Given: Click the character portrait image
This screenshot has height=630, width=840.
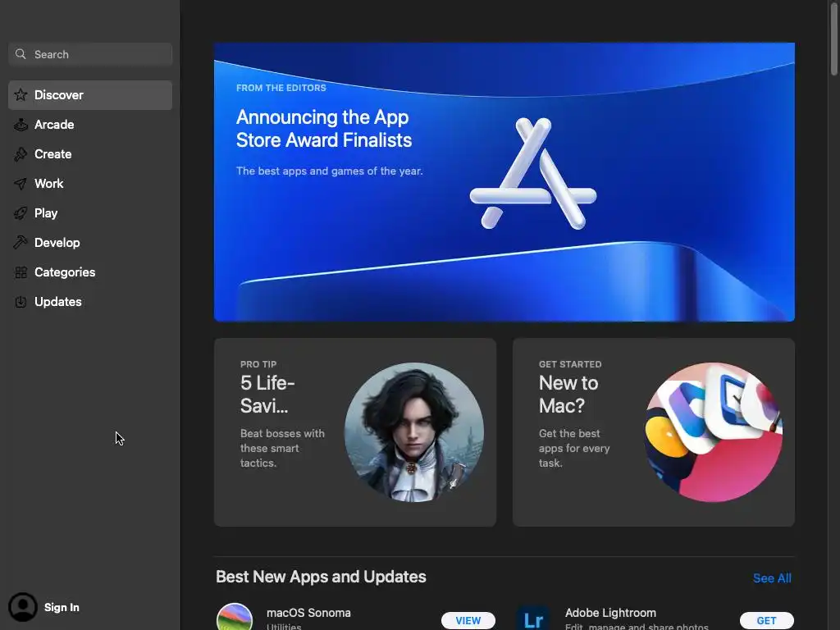Looking at the screenshot, I should [414, 432].
